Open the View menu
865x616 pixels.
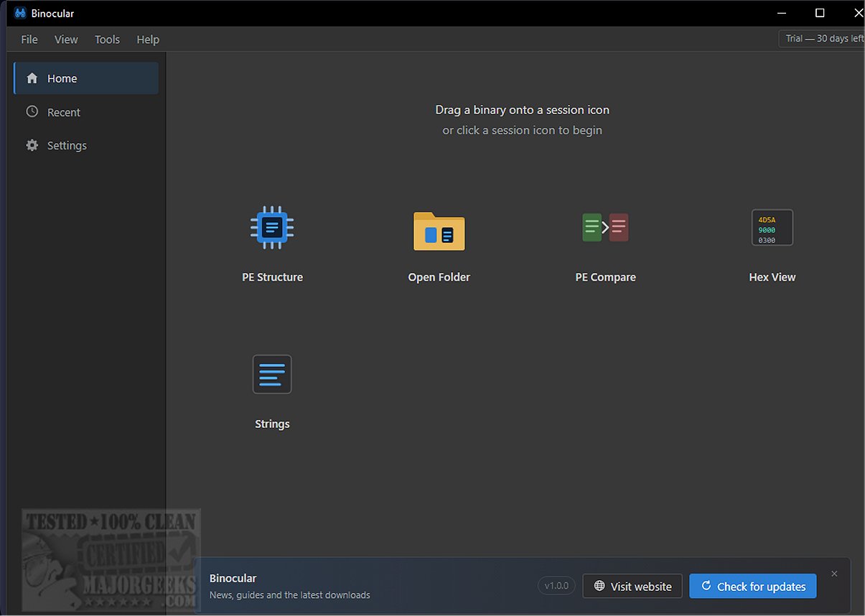(66, 39)
